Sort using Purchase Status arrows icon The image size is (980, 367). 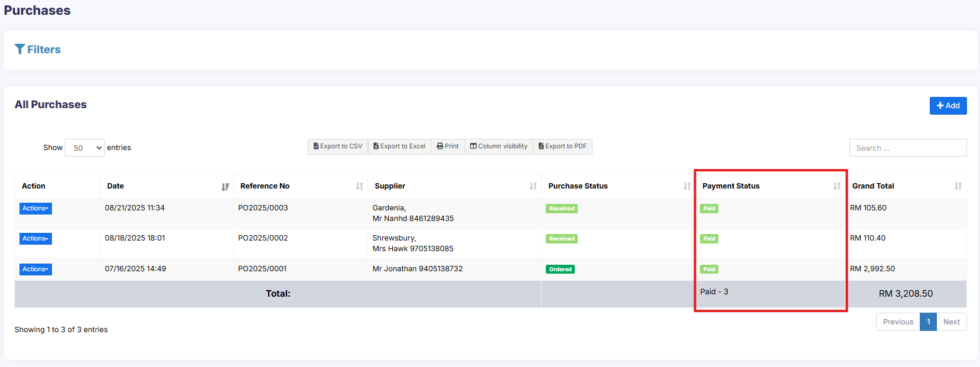pos(687,186)
